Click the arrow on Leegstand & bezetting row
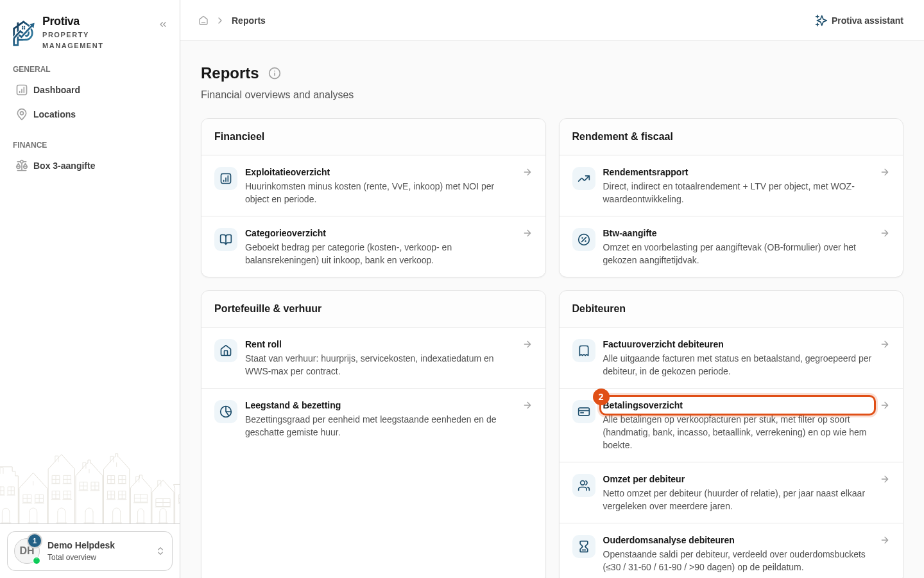 (x=527, y=405)
